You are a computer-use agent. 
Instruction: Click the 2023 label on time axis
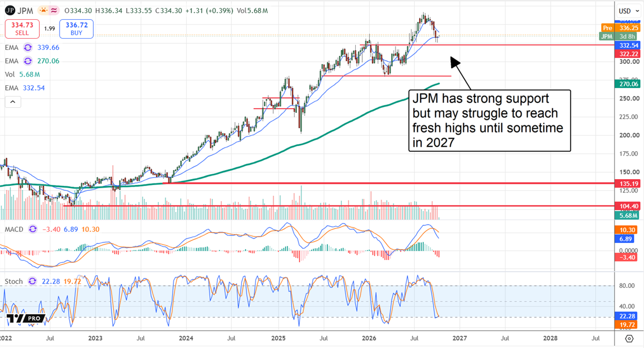click(x=95, y=338)
